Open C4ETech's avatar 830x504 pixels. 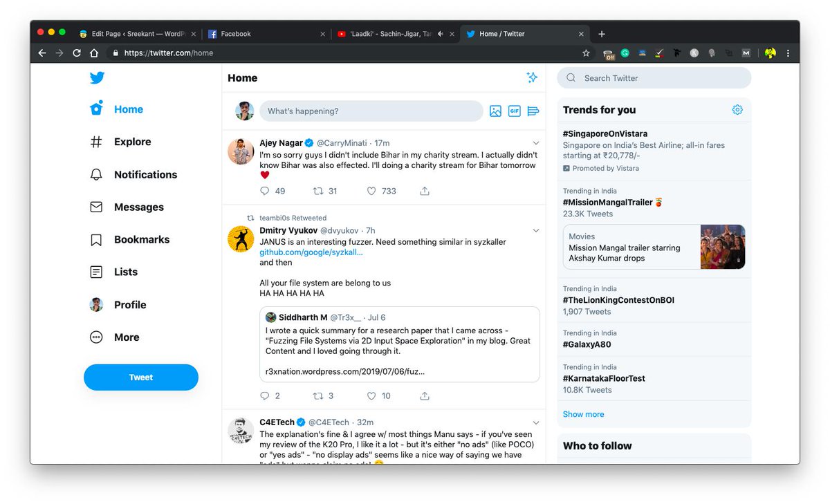[241, 431]
